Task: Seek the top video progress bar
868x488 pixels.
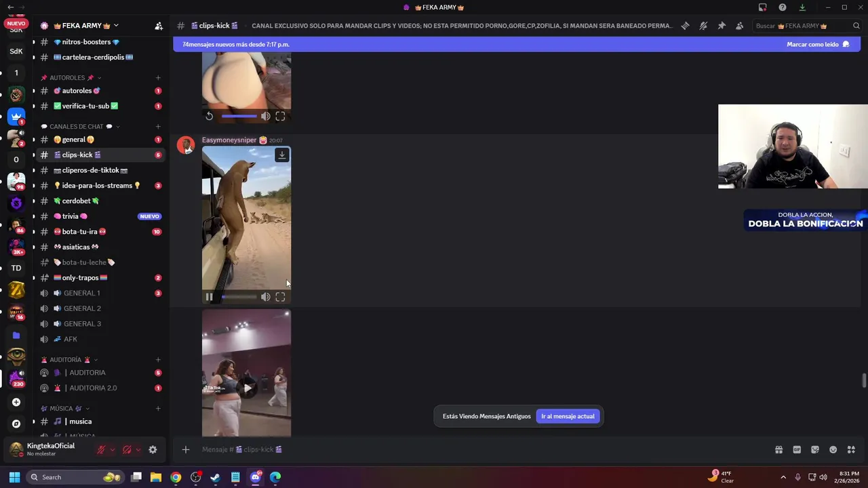Action: coord(239,116)
